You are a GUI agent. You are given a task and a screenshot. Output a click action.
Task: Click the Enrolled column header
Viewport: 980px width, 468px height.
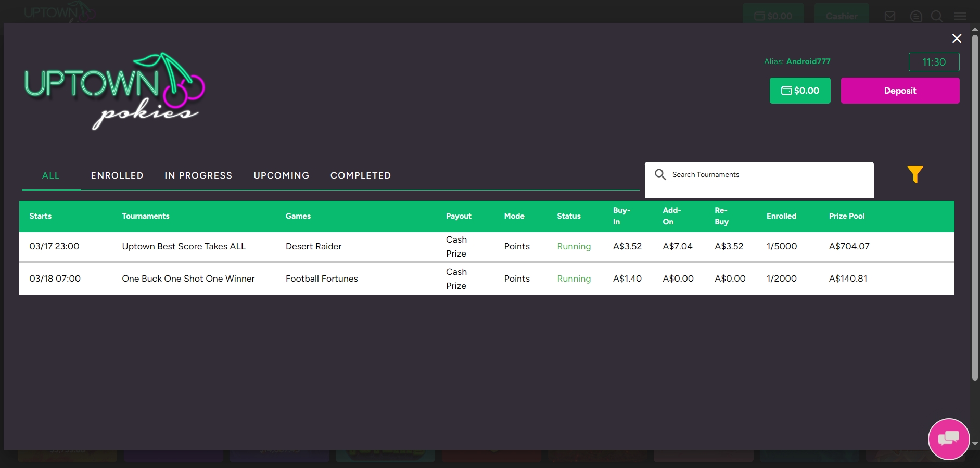pos(781,216)
